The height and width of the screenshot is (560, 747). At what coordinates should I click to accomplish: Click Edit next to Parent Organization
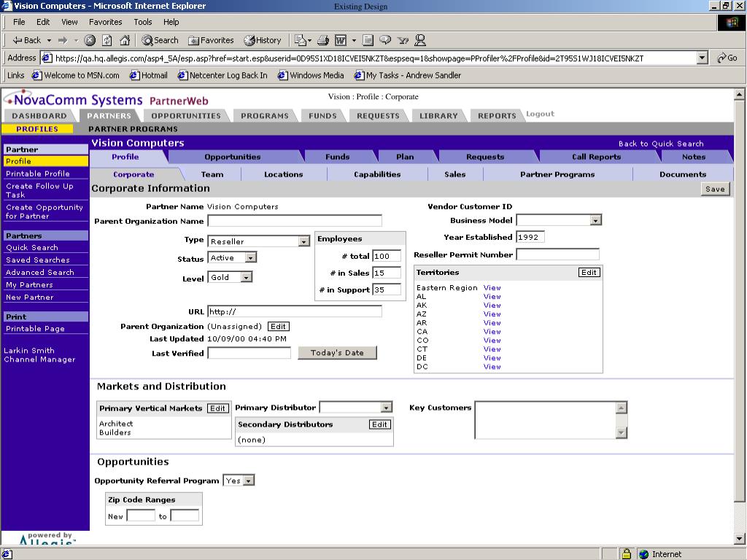pos(278,326)
